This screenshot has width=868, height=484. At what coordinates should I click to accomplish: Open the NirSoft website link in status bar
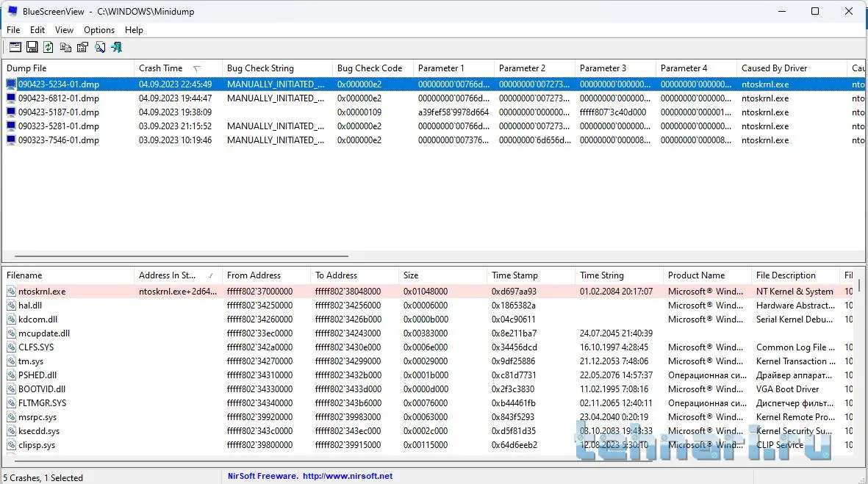348,476
